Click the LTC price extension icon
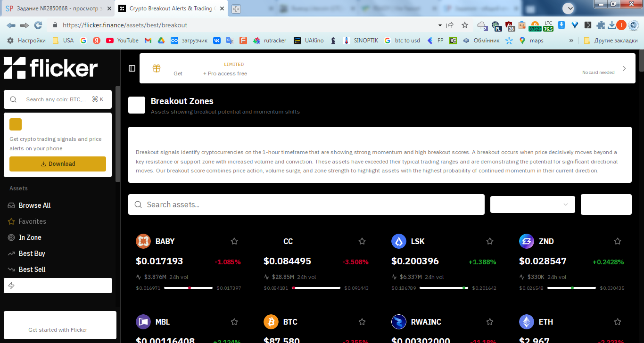 (x=548, y=25)
